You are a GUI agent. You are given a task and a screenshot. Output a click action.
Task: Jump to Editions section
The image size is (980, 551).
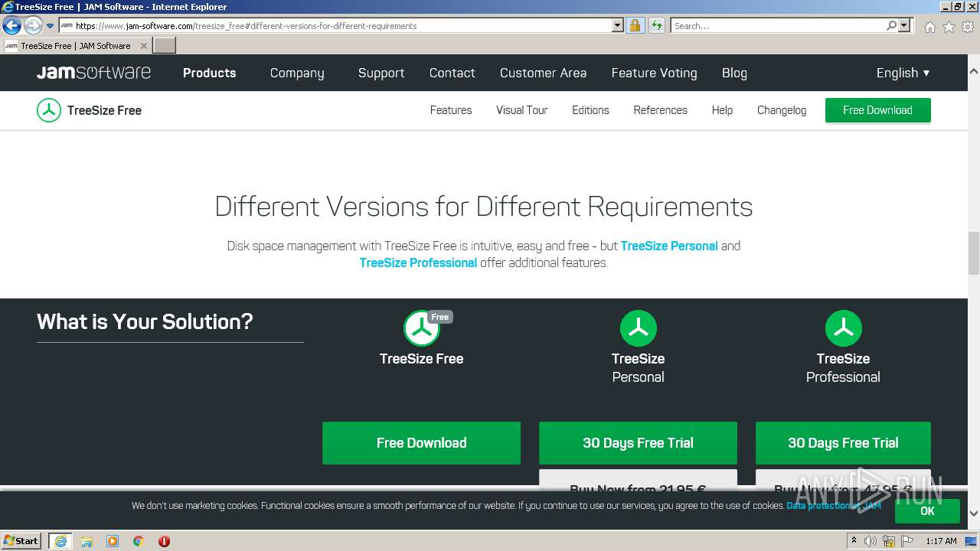(x=590, y=110)
